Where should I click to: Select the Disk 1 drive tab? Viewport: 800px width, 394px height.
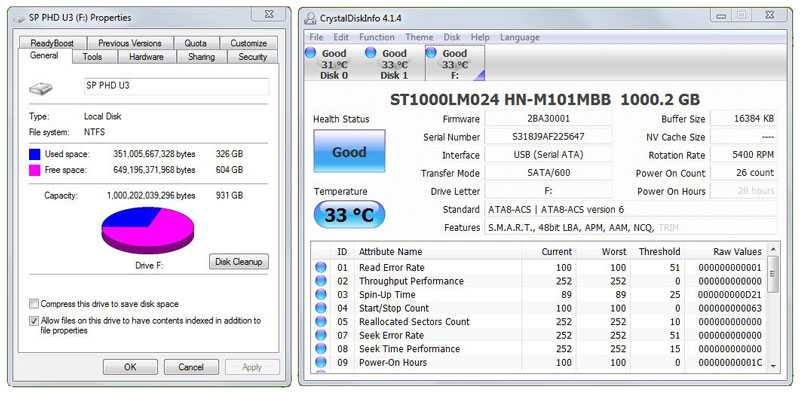(x=395, y=64)
